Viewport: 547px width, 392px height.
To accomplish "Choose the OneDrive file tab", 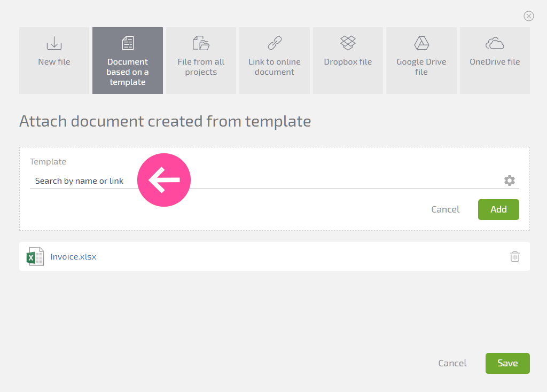I will tap(495, 60).
